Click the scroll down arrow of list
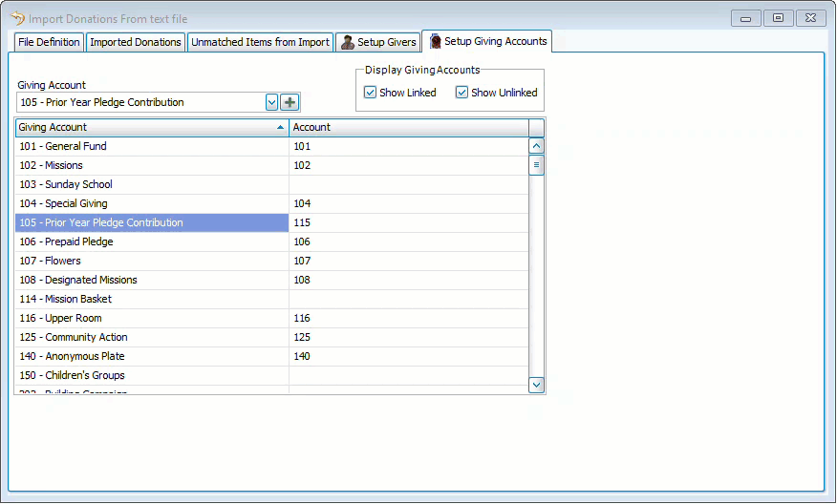 click(x=536, y=385)
